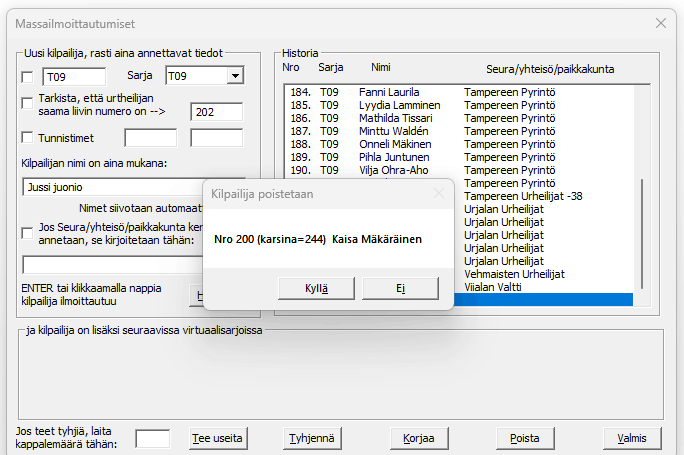
Task: Close the Massailmoittautumiset window
Action: tap(660, 22)
